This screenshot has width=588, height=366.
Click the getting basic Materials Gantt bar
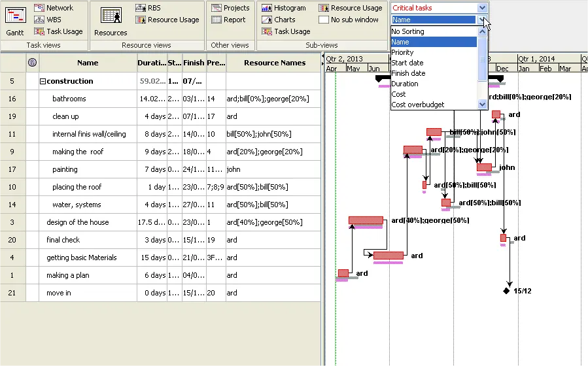[x=389, y=256]
